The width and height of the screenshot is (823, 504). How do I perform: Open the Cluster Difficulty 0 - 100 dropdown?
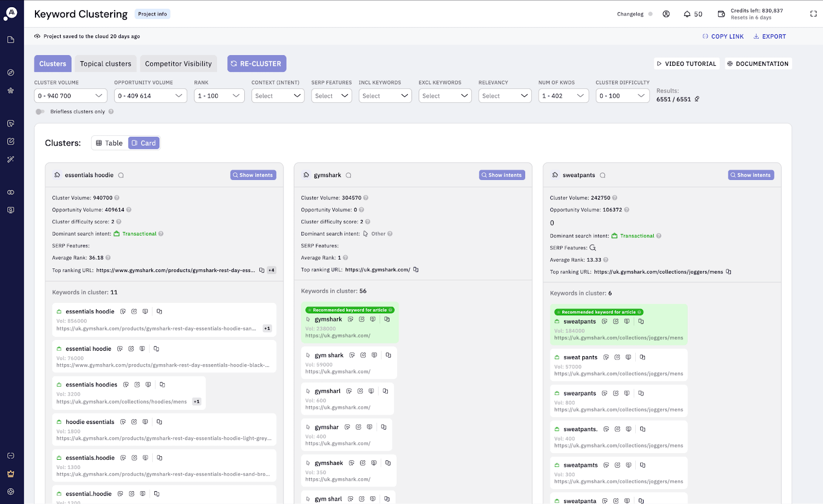pos(622,96)
